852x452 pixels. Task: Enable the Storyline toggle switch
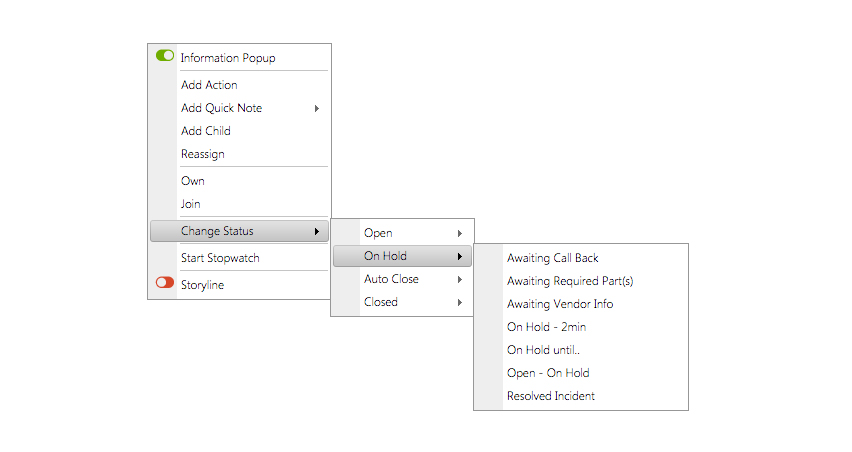pos(165,282)
